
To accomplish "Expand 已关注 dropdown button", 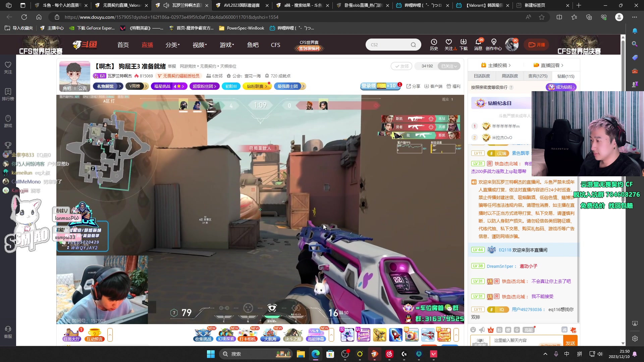I will click(449, 66).
